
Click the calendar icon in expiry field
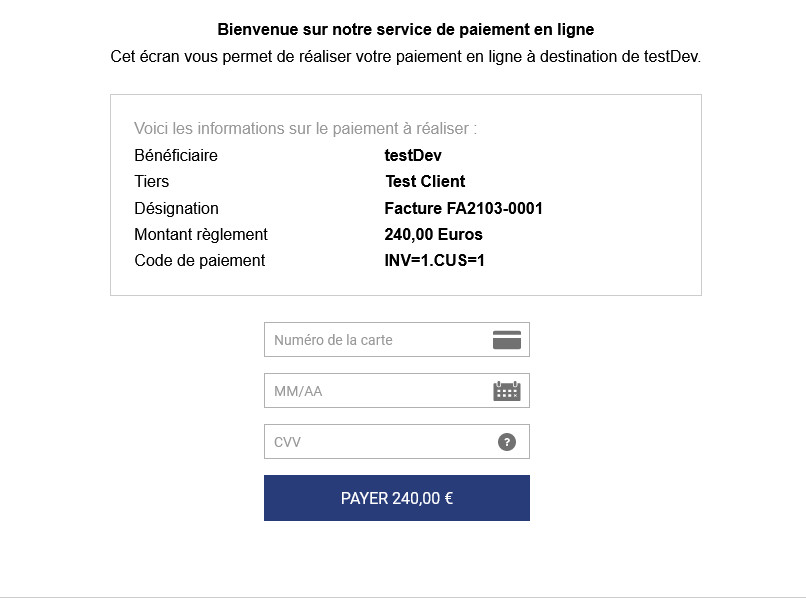click(x=507, y=391)
